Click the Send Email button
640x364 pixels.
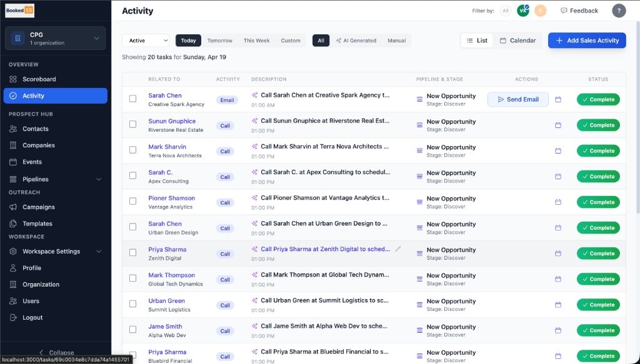(518, 99)
